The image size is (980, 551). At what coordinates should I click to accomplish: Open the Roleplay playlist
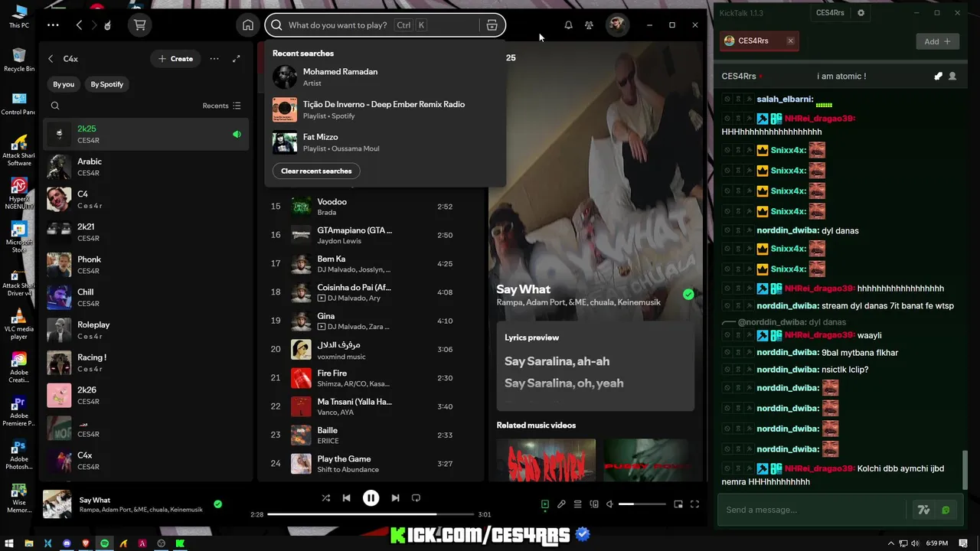click(145, 330)
